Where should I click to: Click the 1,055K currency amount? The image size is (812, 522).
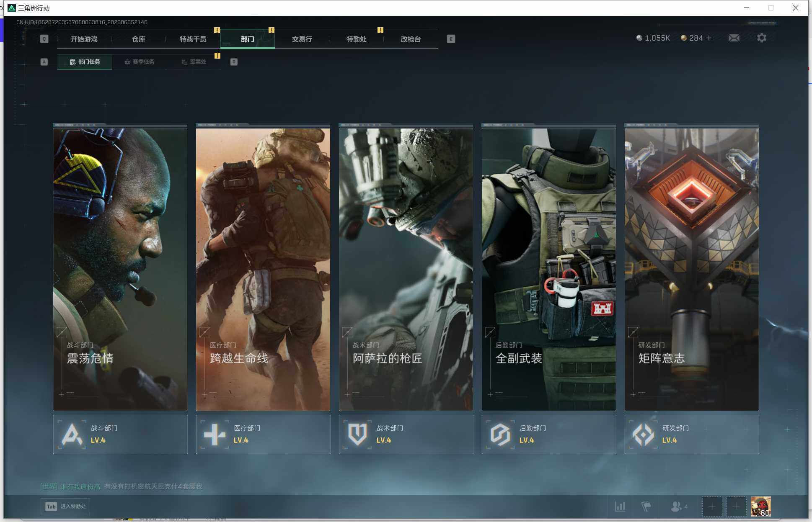point(657,38)
